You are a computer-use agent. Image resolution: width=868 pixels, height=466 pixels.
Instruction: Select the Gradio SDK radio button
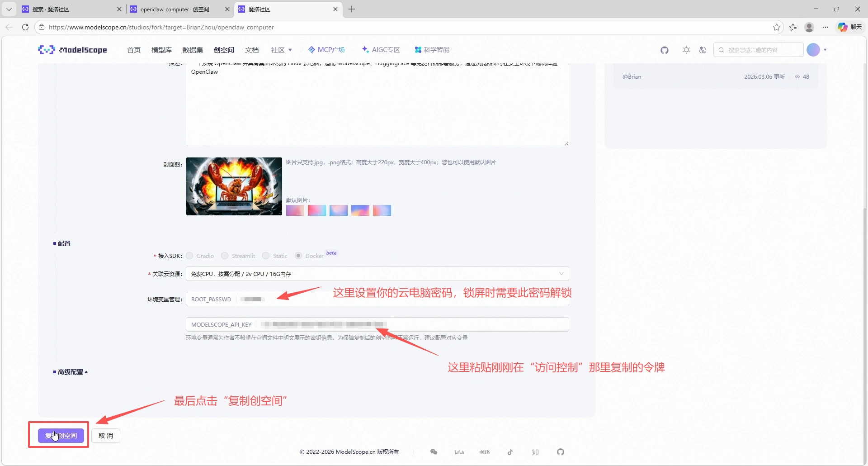[x=190, y=256]
